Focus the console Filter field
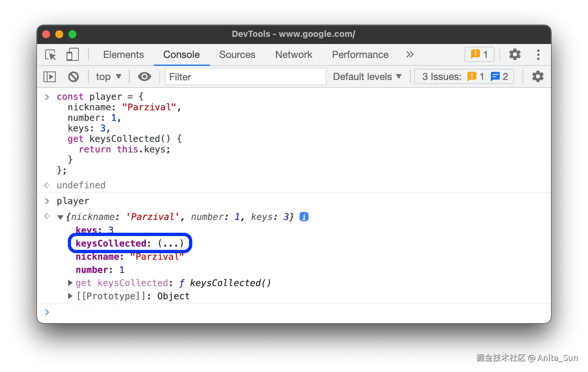The image size is (588, 372). 246,77
